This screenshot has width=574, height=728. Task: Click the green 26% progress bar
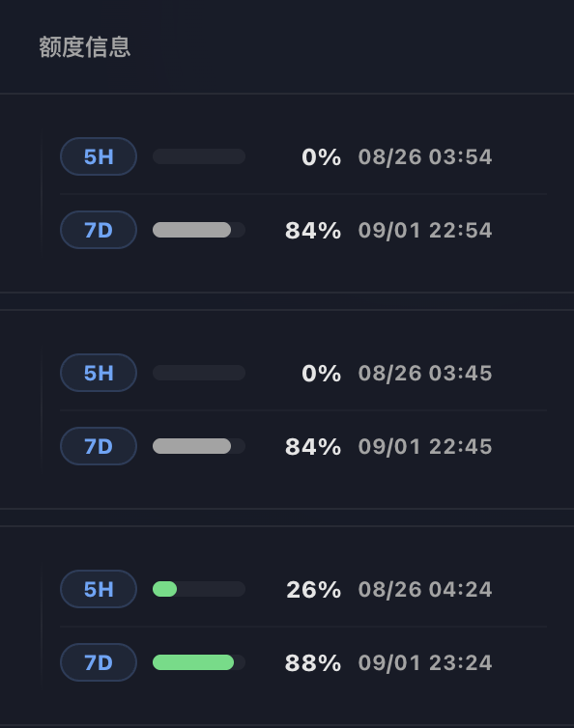click(199, 589)
